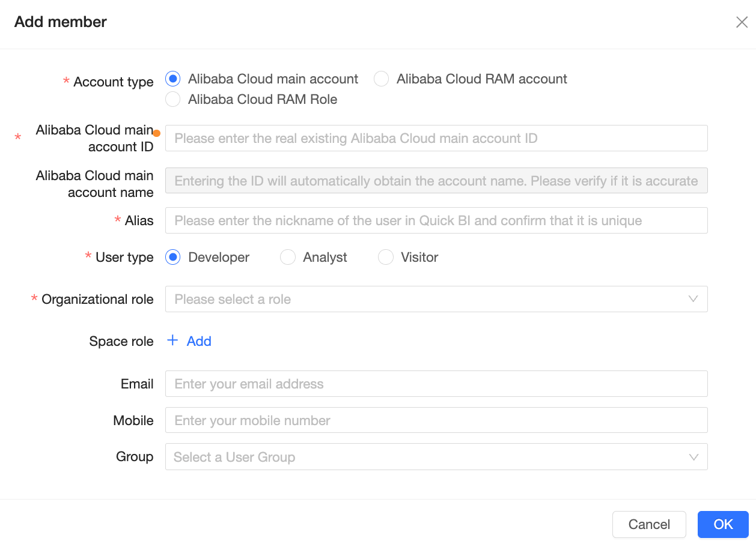Click into the Alias input field
The image size is (756, 547).
point(436,220)
